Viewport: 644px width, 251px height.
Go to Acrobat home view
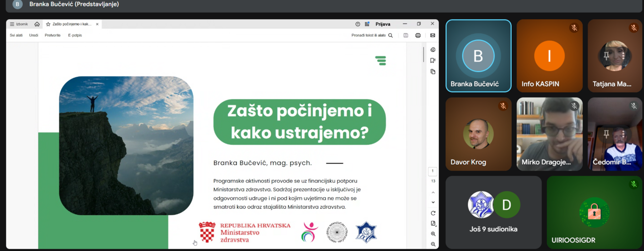[37, 24]
